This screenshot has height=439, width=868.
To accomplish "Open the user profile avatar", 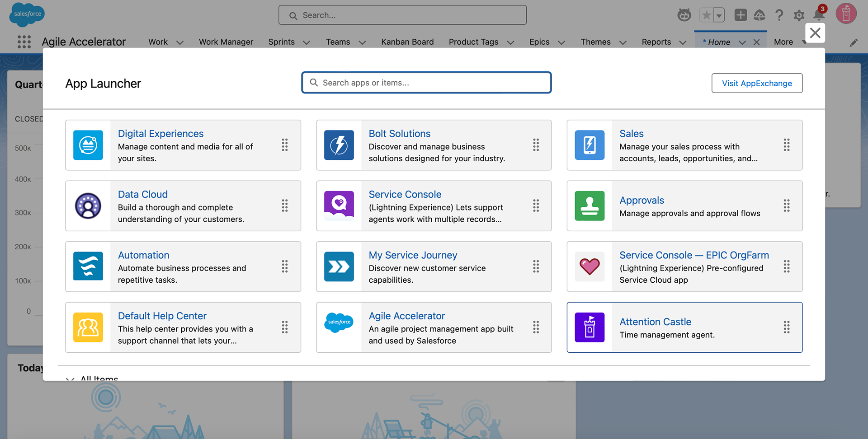I will pos(846,14).
